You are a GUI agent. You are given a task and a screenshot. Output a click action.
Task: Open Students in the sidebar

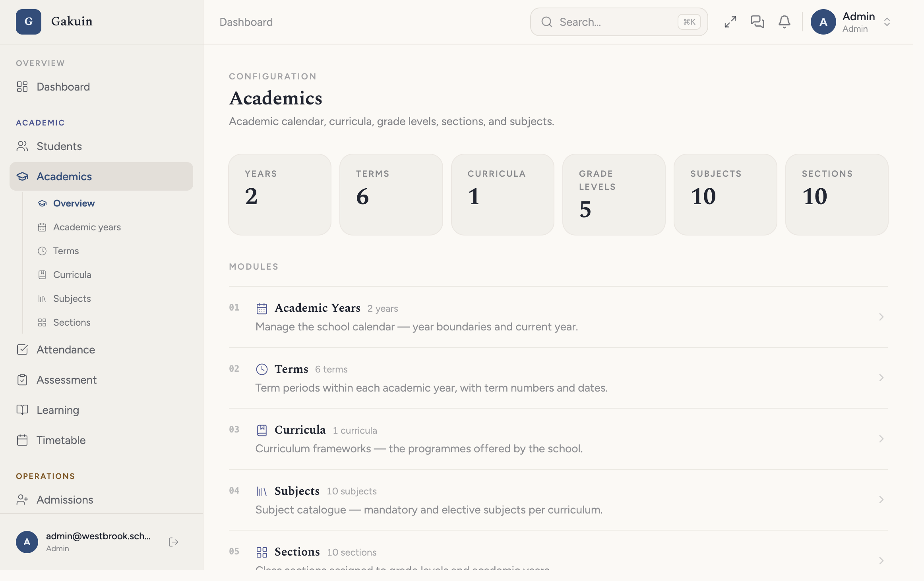[101, 146]
